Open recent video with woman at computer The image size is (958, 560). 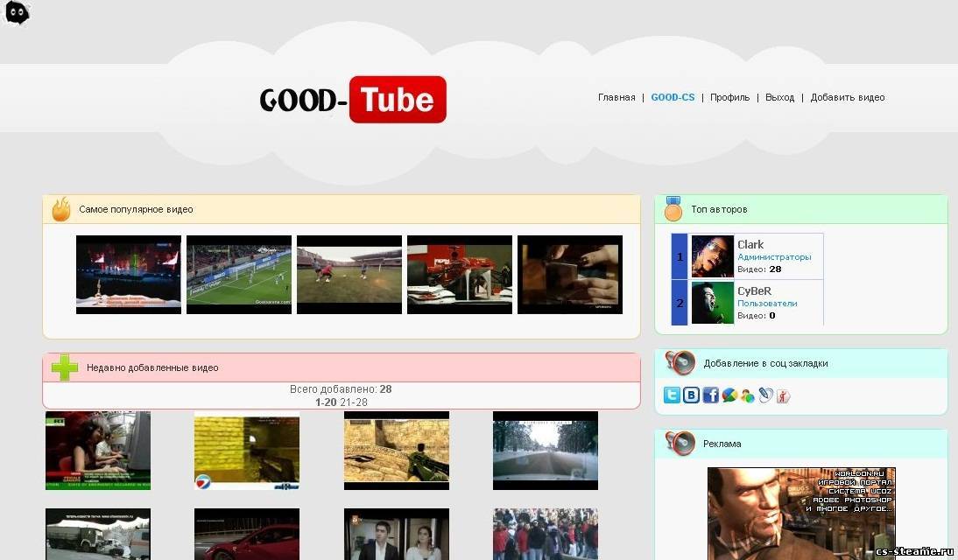[x=98, y=451]
